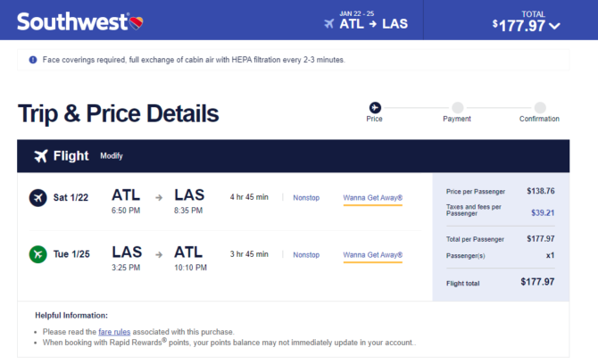Click the dark departing flight icon for Sat 1/22
Viewport: 598px width, 364px height.
[x=38, y=198]
